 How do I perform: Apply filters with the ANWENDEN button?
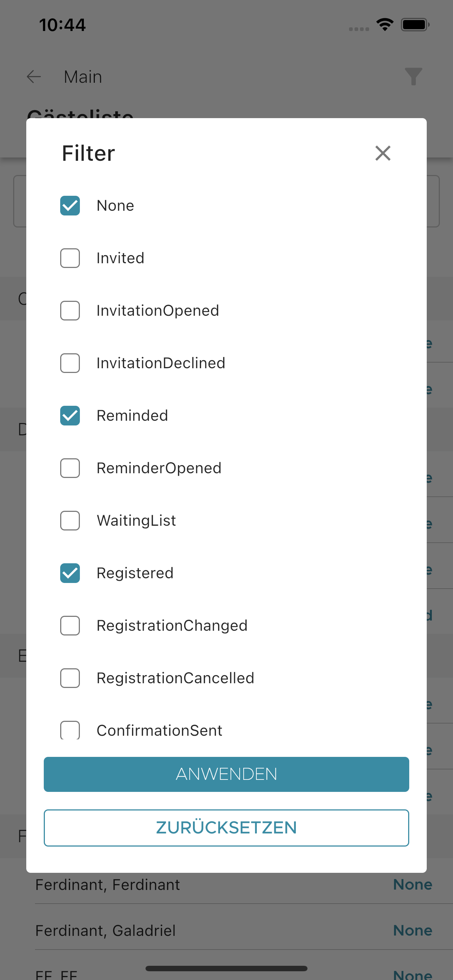226,775
